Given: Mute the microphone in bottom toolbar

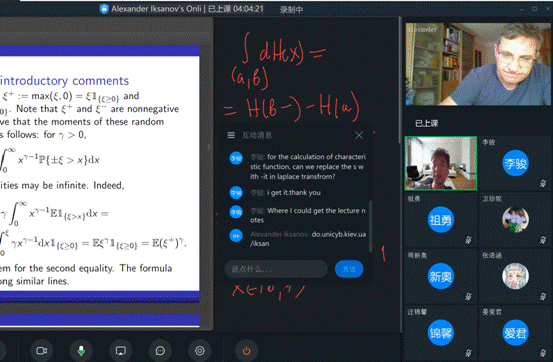Looking at the screenshot, I should pyautogui.click(x=81, y=351).
